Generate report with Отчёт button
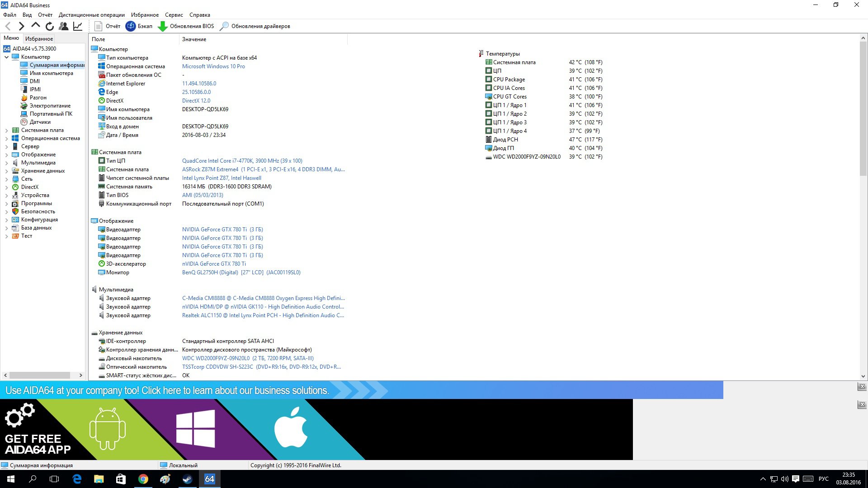 click(108, 26)
